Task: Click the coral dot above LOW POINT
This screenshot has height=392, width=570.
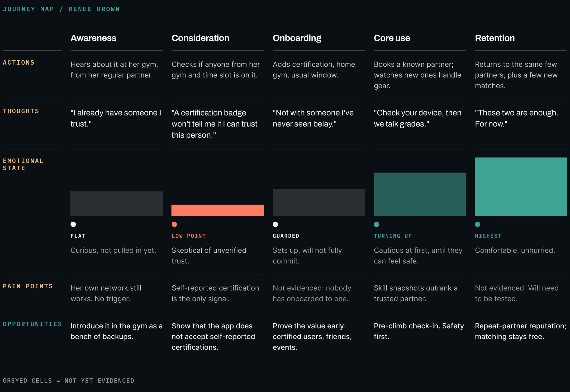Action: (x=174, y=224)
